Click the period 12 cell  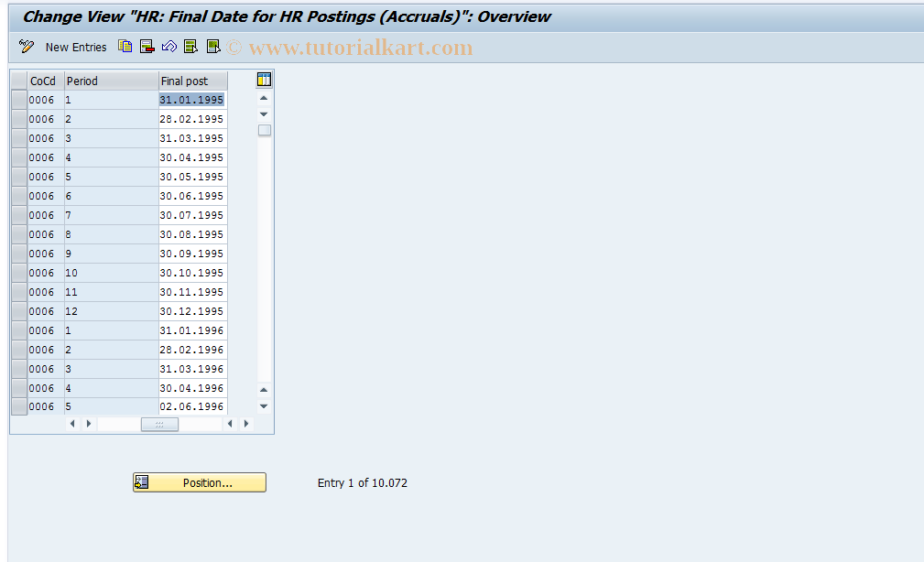[x=112, y=311]
